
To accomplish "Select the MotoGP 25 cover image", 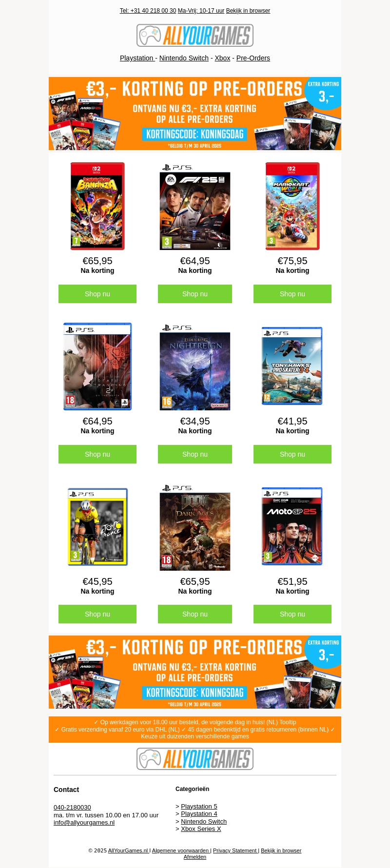I will point(292,527).
